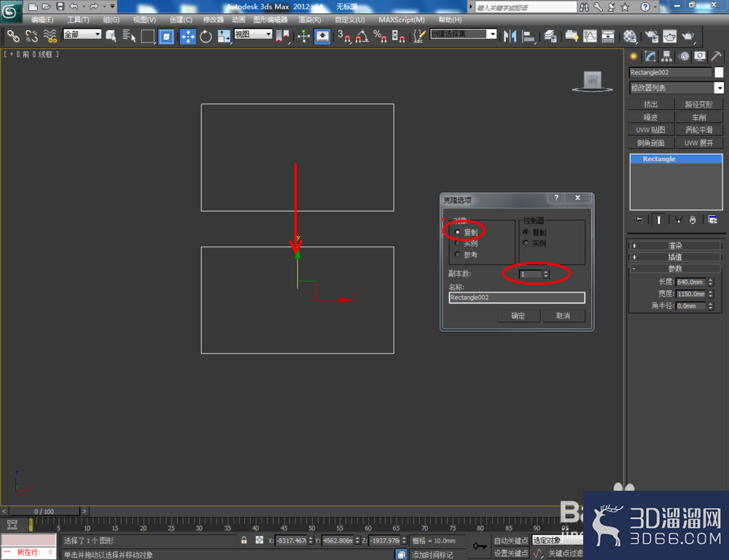Open the Layer Manager
Screen dimensions: 729x560
pos(550,36)
